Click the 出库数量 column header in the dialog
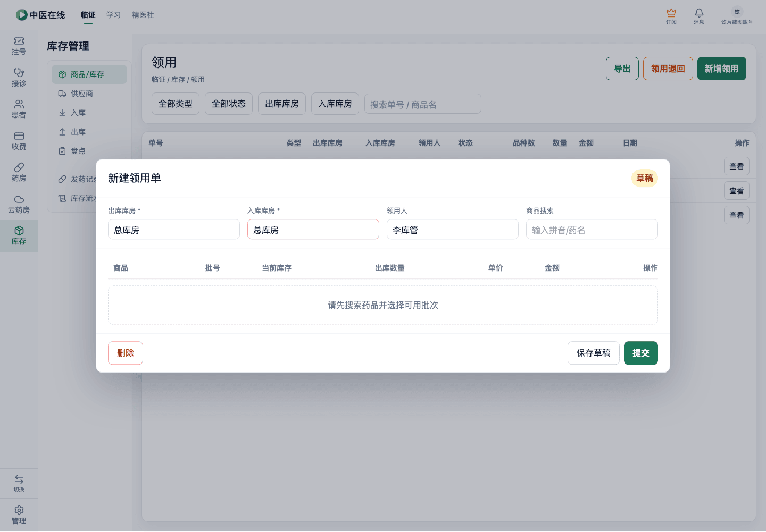 coord(390,268)
